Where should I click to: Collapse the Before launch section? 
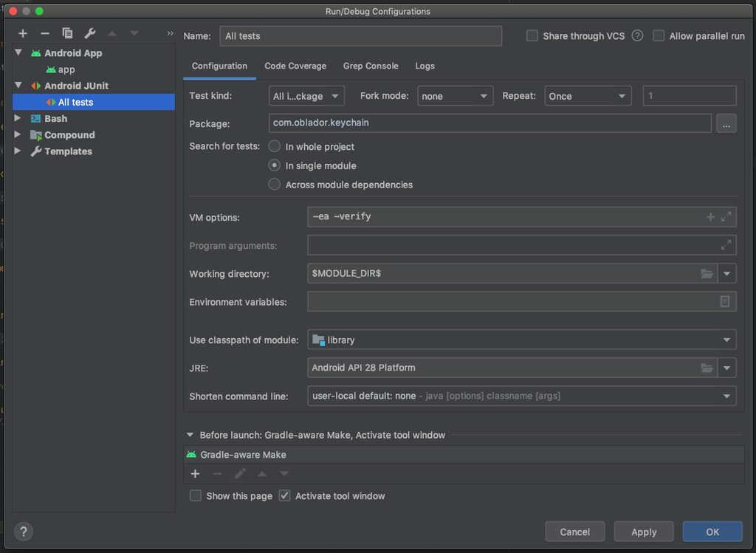coord(190,435)
